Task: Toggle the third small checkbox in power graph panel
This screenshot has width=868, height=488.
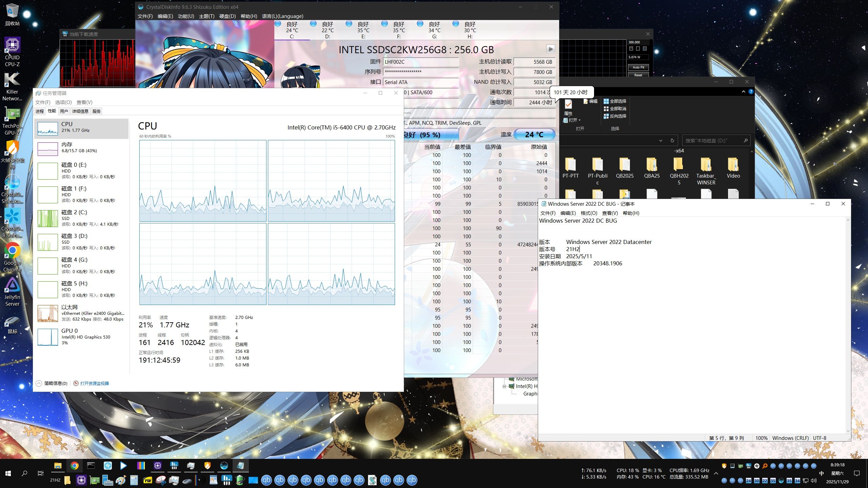Action: pos(645,49)
